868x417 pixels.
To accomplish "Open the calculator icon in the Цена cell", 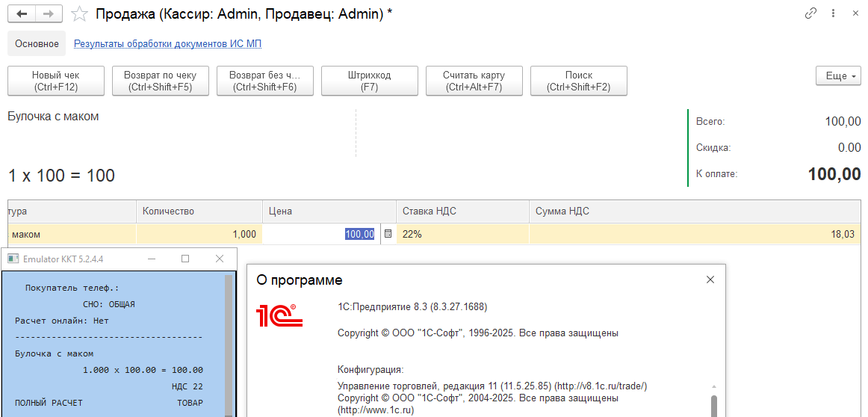I will [x=388, y=234].
